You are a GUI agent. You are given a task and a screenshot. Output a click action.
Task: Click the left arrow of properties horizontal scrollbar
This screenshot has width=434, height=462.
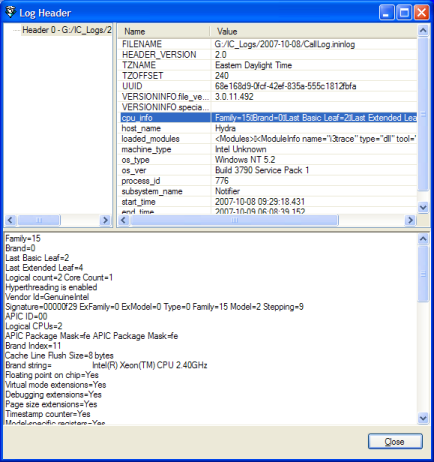pyautogui.click(x=124, y=220)
